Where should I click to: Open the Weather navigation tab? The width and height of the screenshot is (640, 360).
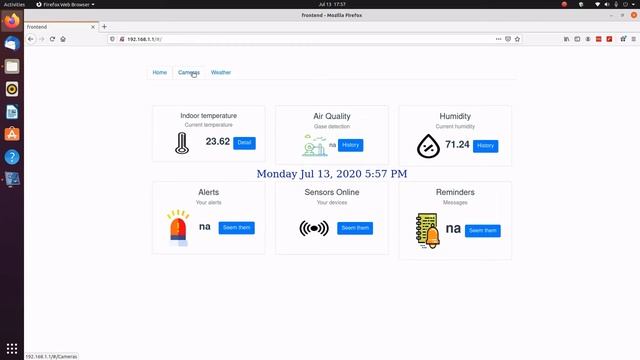pyautogui.click(x=221, y=72)
